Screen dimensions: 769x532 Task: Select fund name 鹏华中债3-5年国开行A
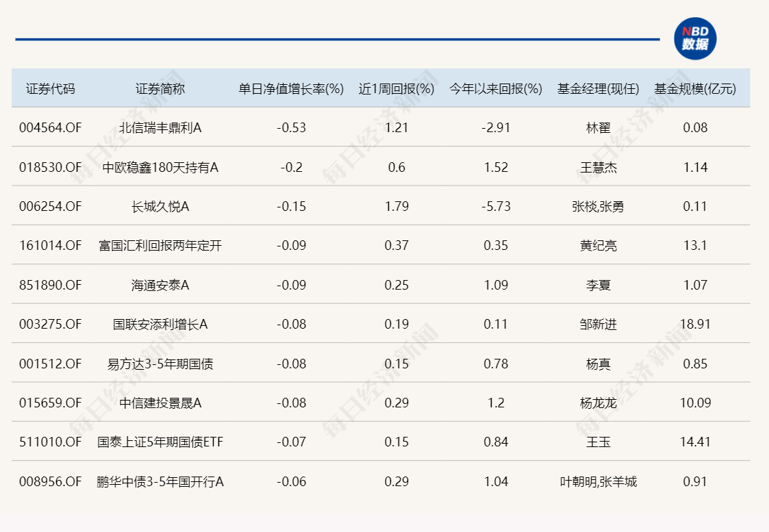(x=160, y=481)
